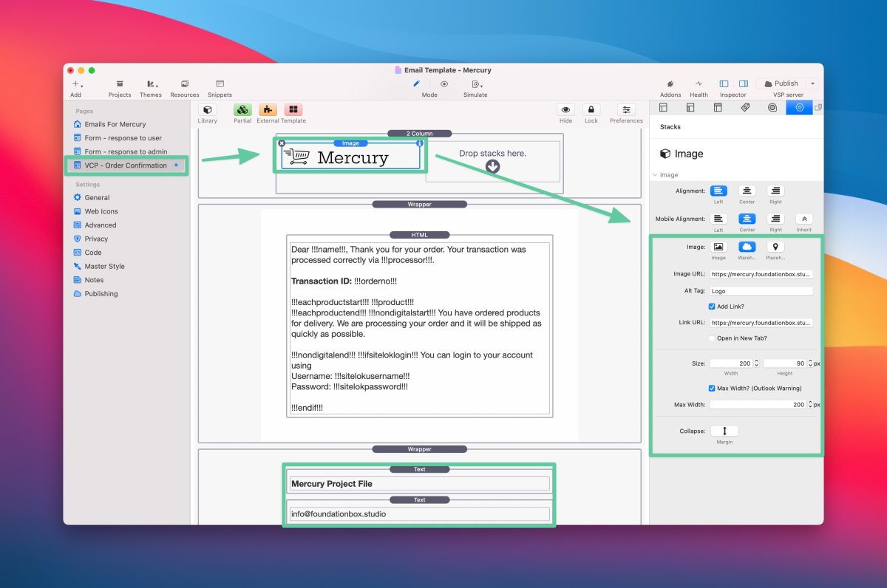
Task: Click the Health toolbar icon
Action: pyautogui.click(x=699, y=84)
